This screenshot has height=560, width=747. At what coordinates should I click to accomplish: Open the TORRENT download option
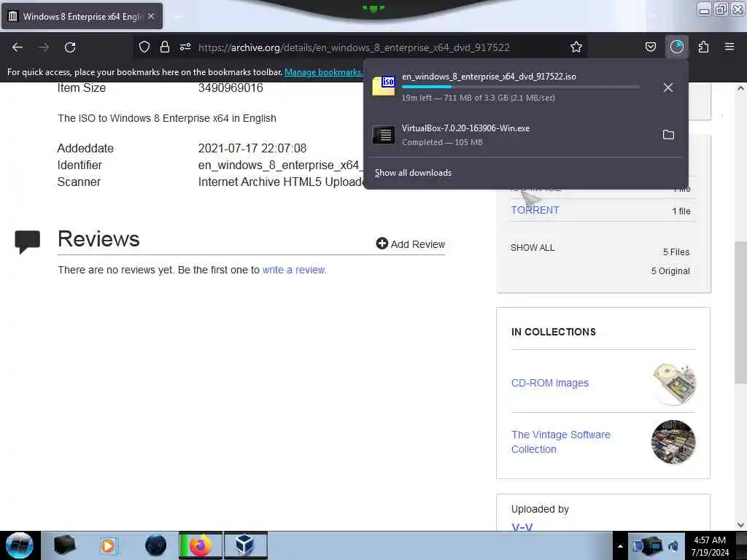tap(535, 210)
